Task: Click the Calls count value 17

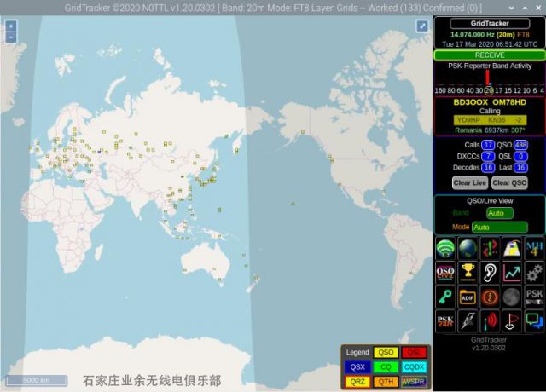Action: 488,145
